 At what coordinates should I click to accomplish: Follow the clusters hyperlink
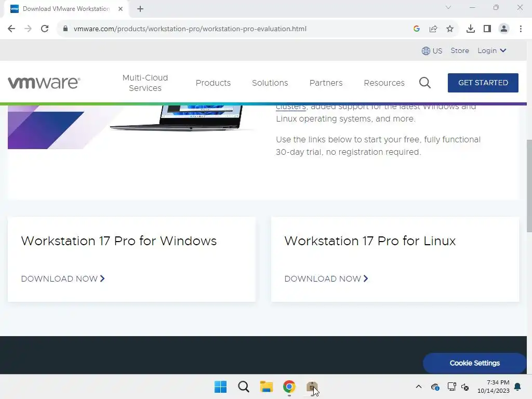coord(291,107)
